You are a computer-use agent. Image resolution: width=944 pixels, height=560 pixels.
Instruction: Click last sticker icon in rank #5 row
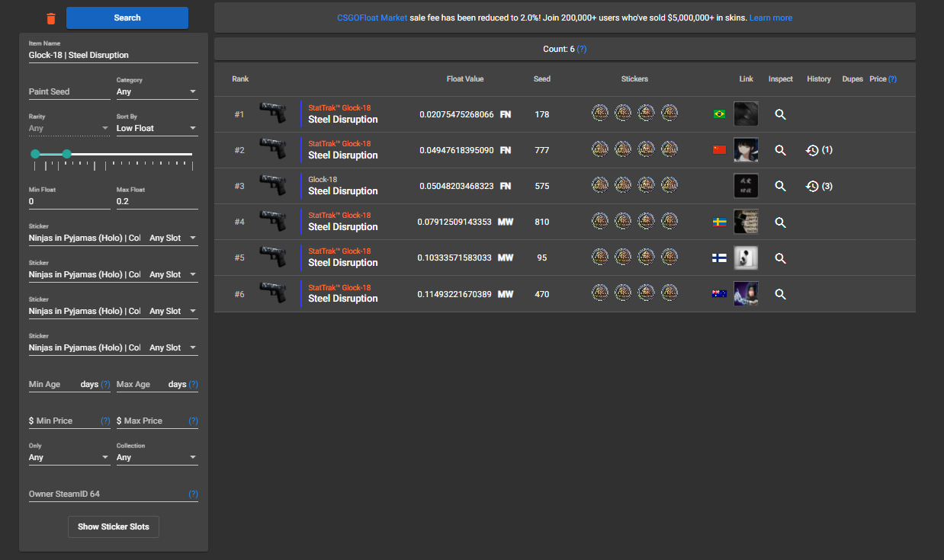(669, 258)
